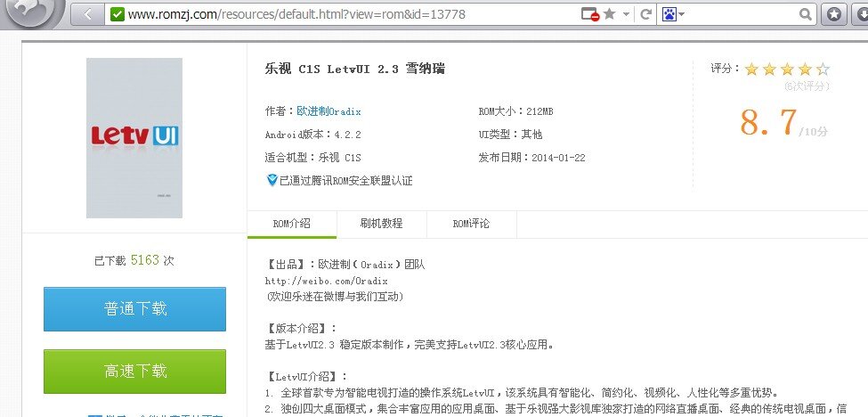868x417 pixels.
Task: Switch to the 刷机教程 tab
Action: pyautogui.click(x=381, y=224)
